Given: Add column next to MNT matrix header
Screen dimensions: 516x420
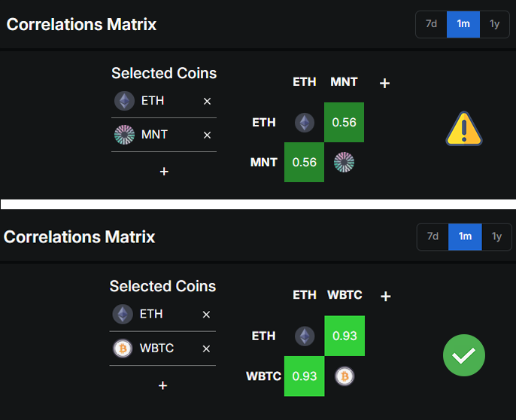Looking at the screenshot, I should point(384,83).
